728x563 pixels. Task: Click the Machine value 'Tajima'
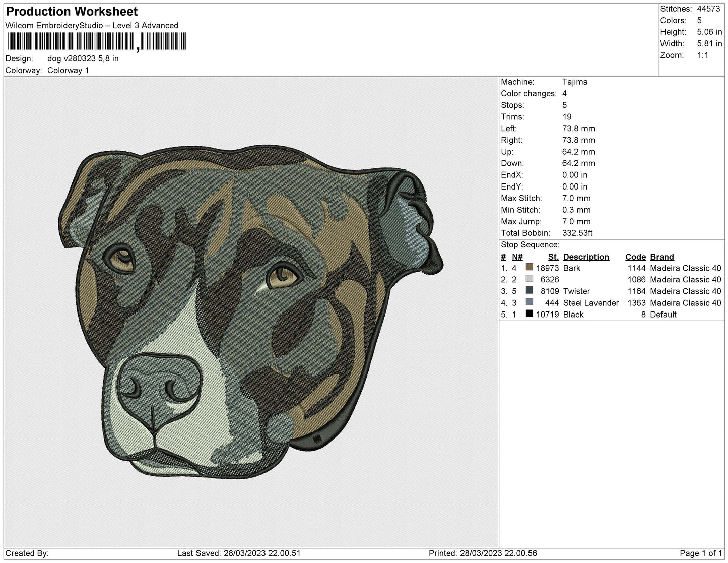click(x=575, y=82)
